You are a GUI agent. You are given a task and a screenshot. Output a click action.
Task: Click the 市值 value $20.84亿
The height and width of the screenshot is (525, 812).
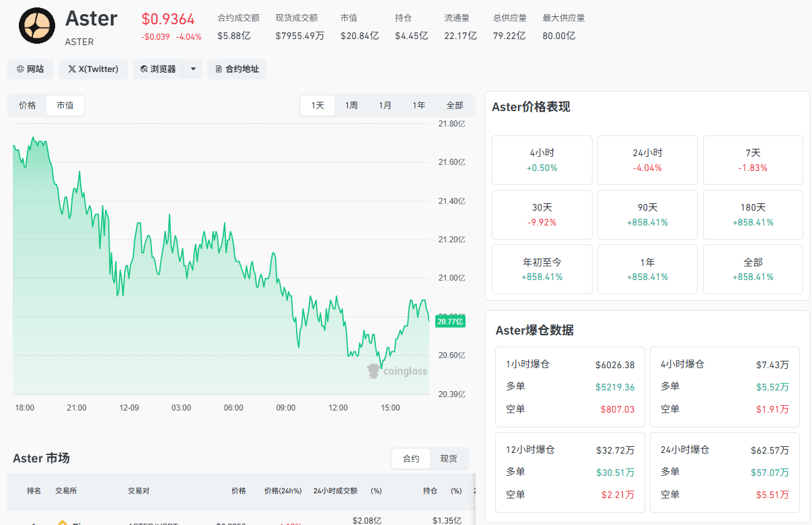pos(359,36)
